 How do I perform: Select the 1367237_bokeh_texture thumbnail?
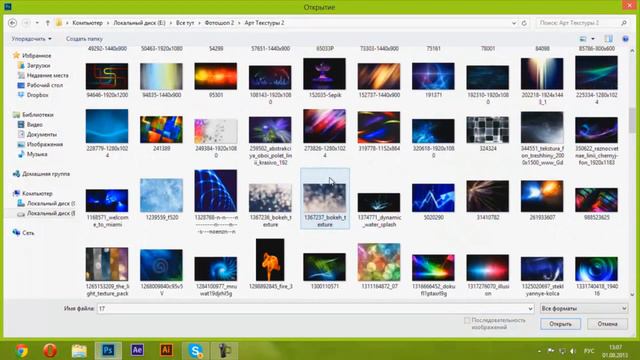[x=325, y=198]
